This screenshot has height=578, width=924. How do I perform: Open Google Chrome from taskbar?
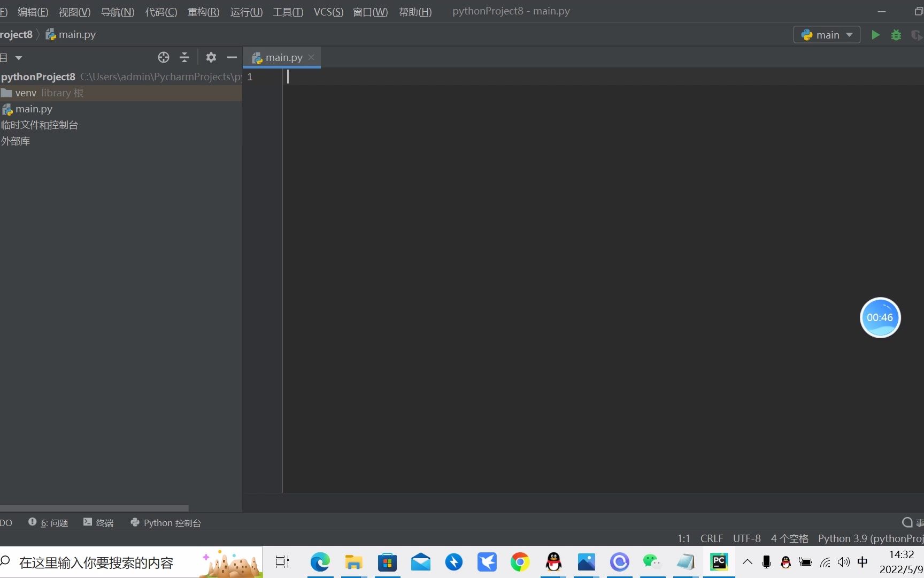coord(520,562)
